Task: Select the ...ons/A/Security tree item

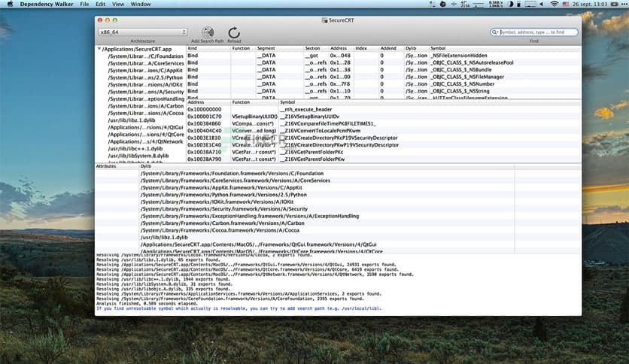Action: coord(146,92)
